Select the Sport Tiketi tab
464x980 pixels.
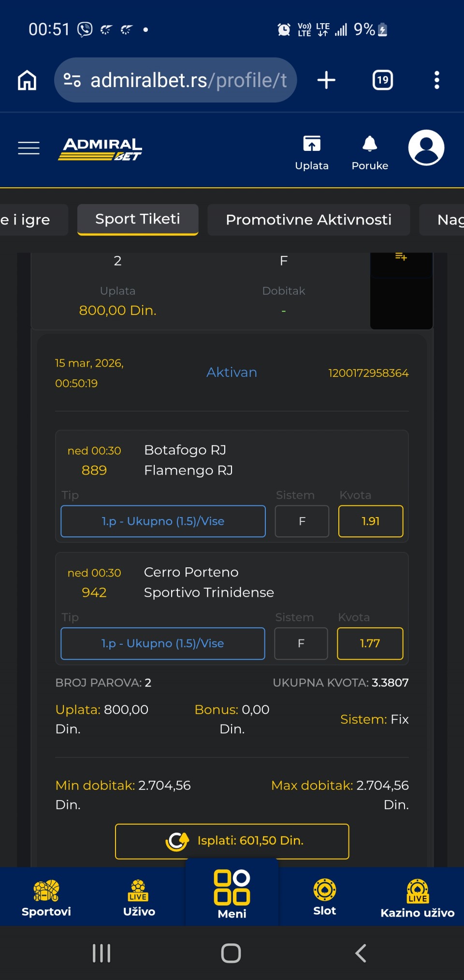point(138,219)
